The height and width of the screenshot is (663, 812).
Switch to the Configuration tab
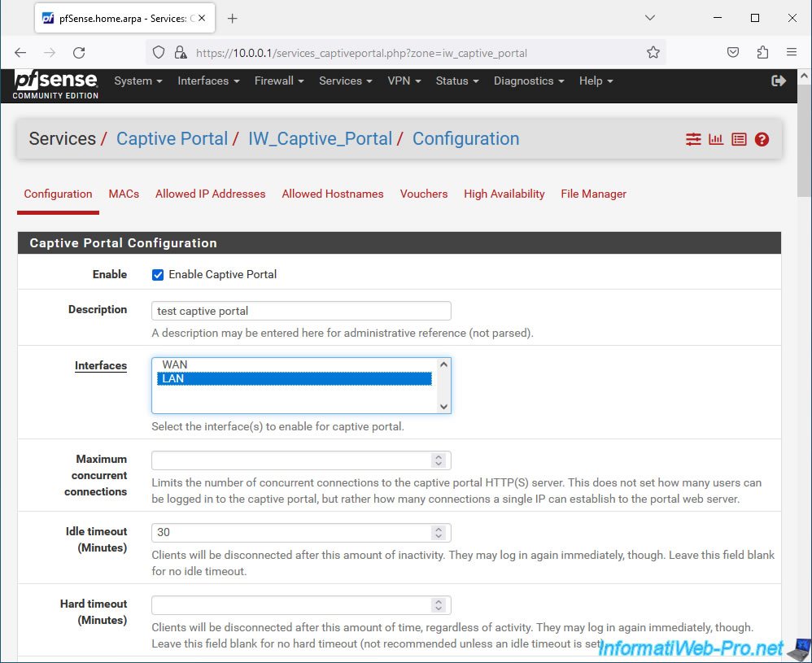[x=58, y=194]
